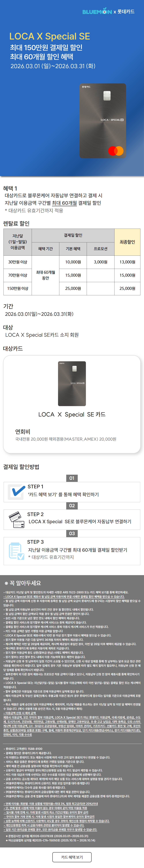Select the 01 step number badge
The image size is (144, 868).
[72, 478]
